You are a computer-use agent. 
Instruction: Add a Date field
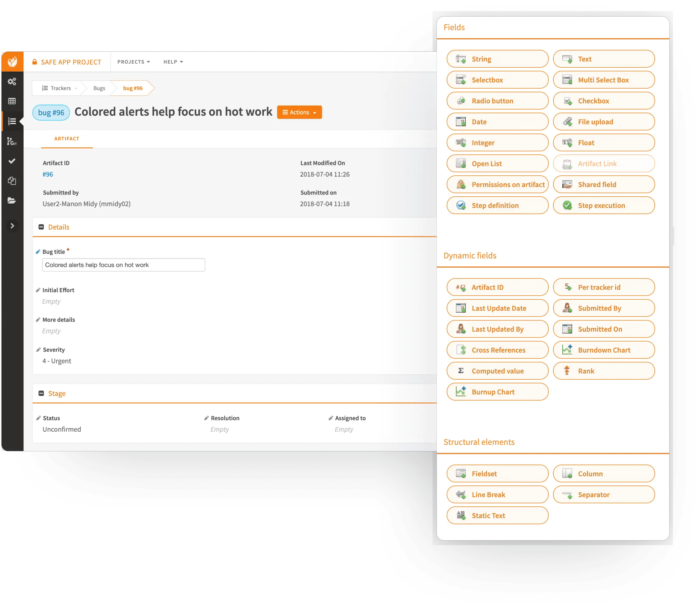tap(498, 122)
